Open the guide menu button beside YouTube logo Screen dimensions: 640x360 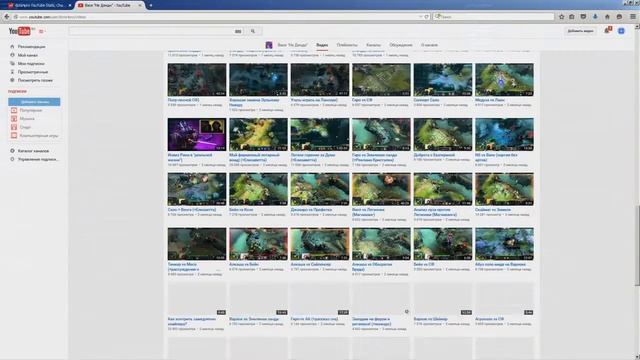41,31
